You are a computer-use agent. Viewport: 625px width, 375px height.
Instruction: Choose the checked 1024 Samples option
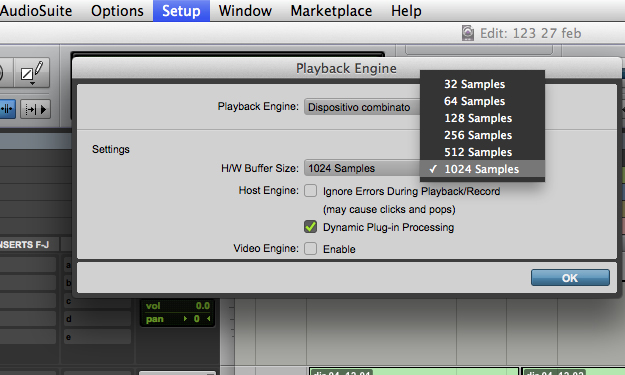click(482, 169)
